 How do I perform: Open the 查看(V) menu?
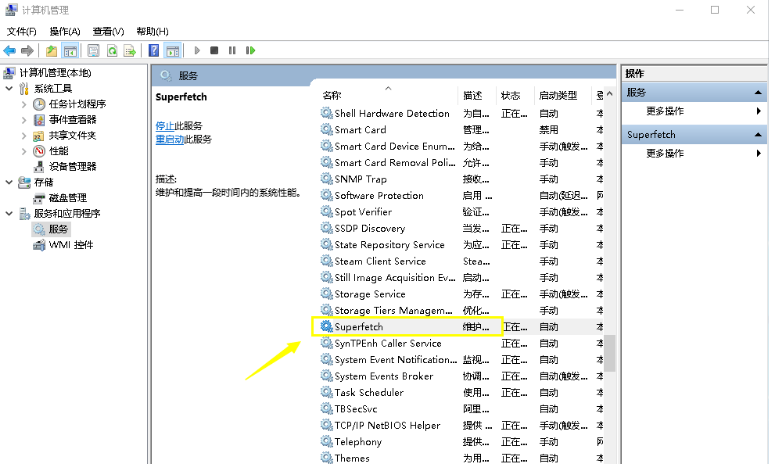coord(108,31)
